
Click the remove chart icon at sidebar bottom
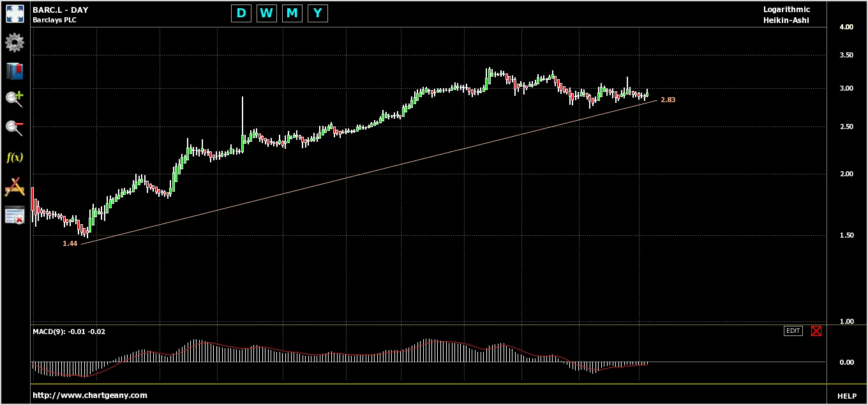[14, 215]
